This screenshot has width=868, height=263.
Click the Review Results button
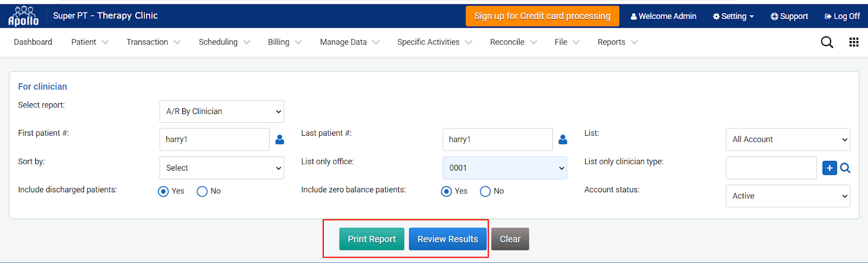(448, 239)
